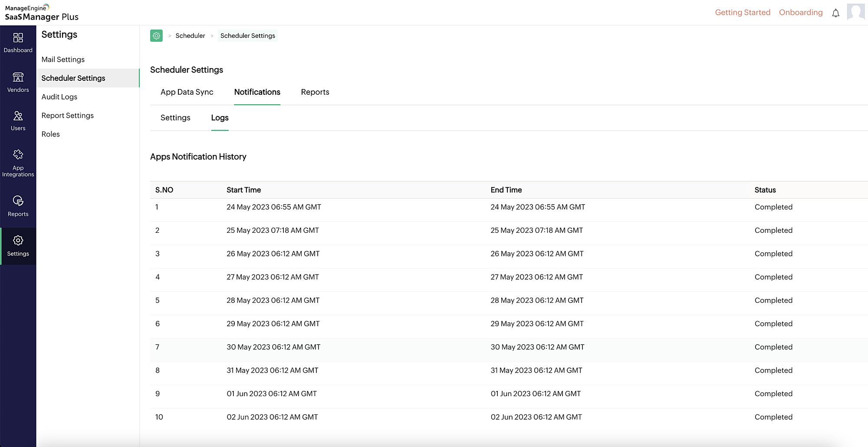Go to Vendors section icon
Image resolution: width=868 pixels, height=447 pixels.
pyautogui.click(x=18, y=77)
